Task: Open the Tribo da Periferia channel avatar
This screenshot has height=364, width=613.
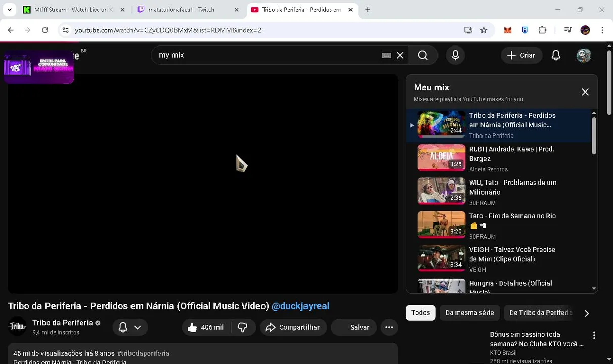Action: point(17,327)
